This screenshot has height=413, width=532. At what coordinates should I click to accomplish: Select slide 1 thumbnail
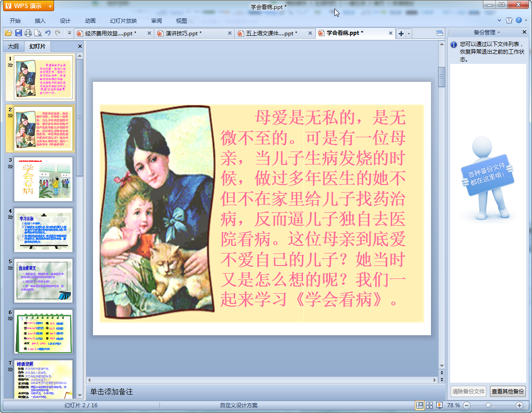[43, 78]
